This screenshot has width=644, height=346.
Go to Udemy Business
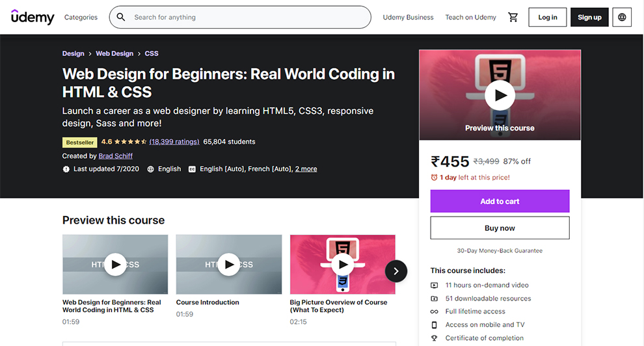[x=409, y=18]
